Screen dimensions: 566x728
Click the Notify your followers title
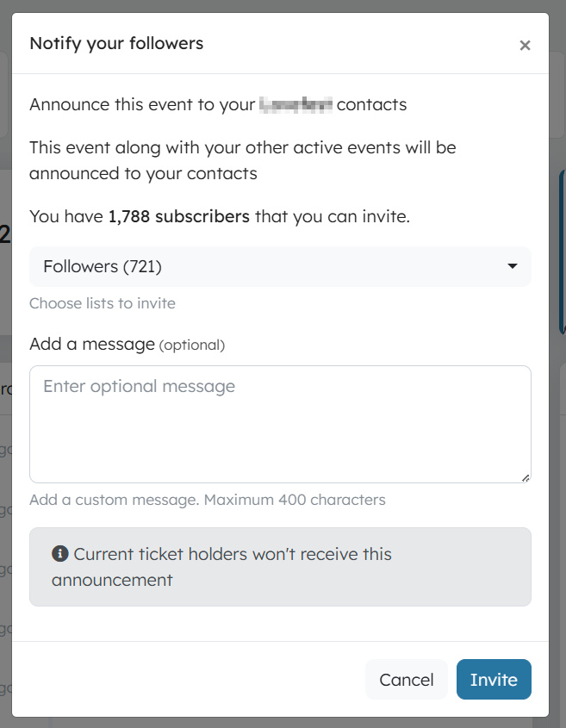[x=116, y=43]
